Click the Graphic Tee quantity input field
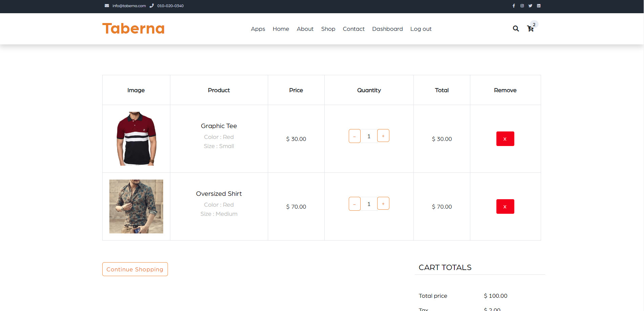This screenshot has height=311, width=644. point(369,136)
